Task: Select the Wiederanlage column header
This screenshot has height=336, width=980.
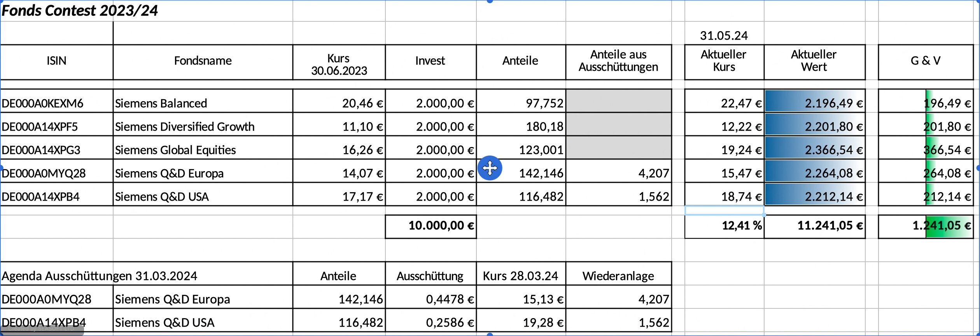Action: tap(618, 276)
